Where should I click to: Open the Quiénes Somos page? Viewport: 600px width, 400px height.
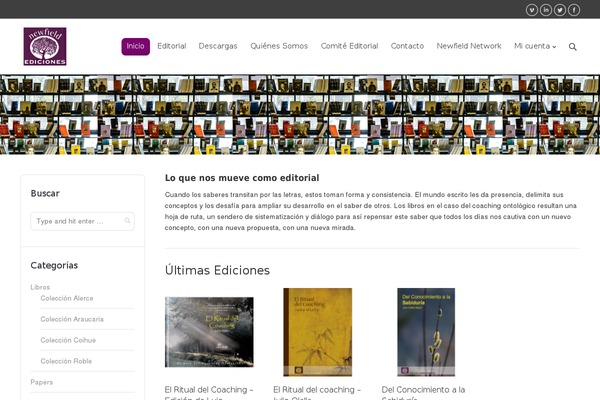click(279, 46)
